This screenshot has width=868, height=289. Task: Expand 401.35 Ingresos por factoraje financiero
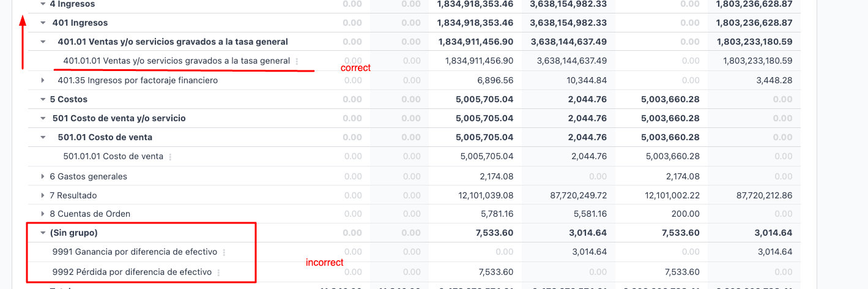43,80
